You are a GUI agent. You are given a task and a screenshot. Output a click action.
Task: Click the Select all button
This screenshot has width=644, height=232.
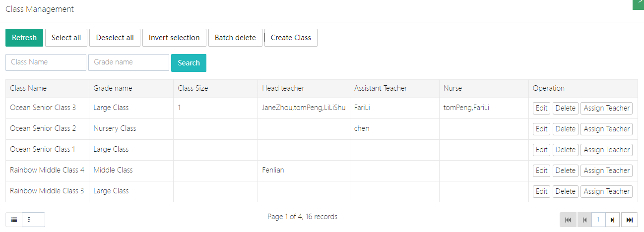point(66,38)
